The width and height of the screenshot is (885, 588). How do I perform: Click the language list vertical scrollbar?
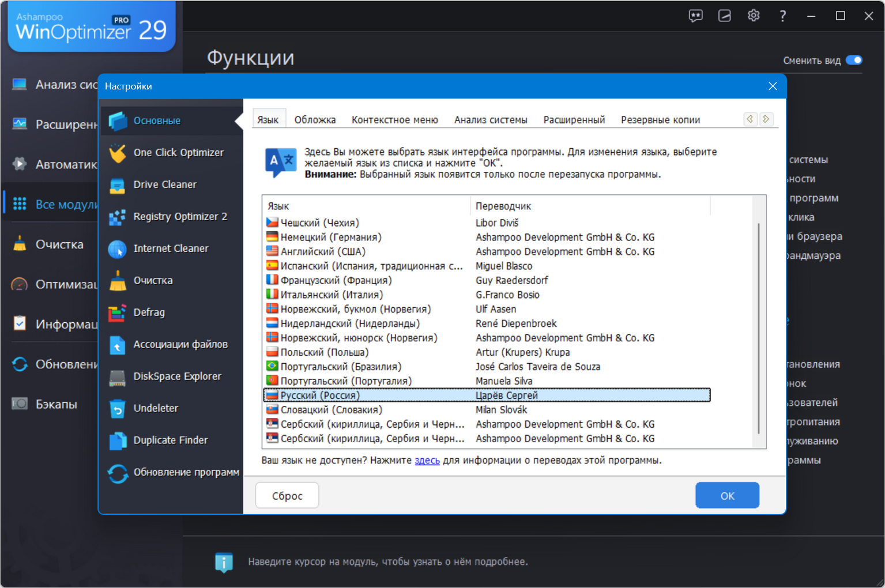[x=759, y=329]
